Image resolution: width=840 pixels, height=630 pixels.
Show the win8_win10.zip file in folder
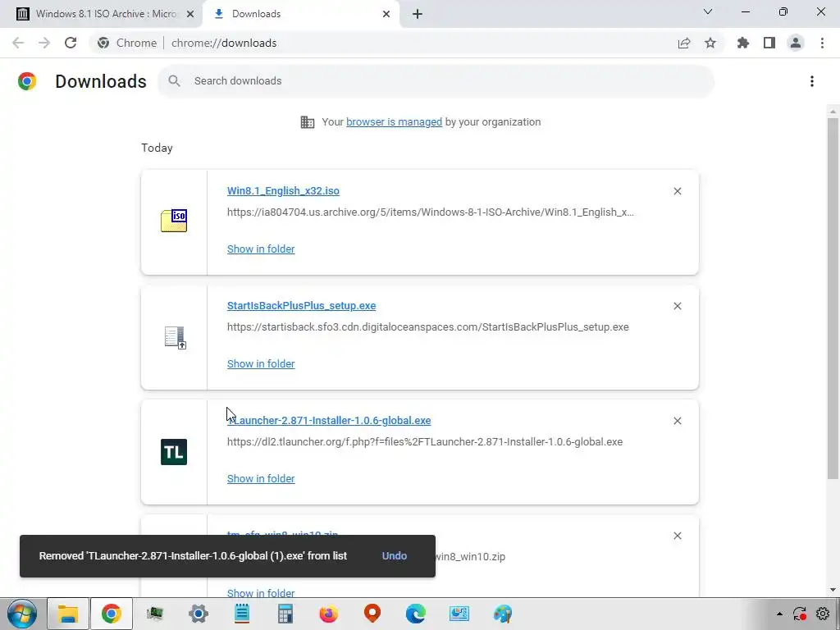pyautogui.click(x=261, y=592)
